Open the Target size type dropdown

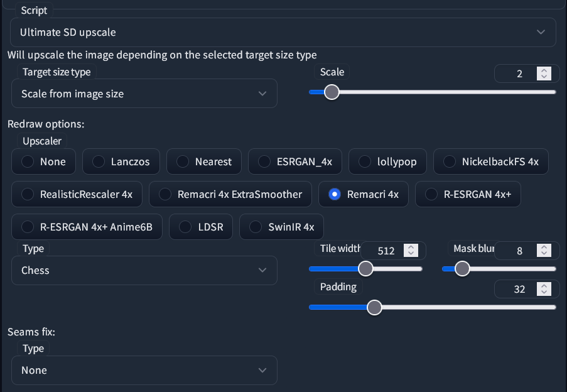tap(144, 94)
